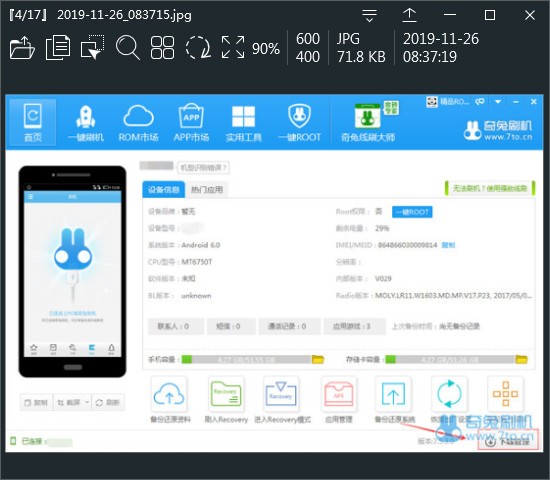
Task: Click the 2019-11-26_083715.jpg file title
Action: [x=124, y=15]
